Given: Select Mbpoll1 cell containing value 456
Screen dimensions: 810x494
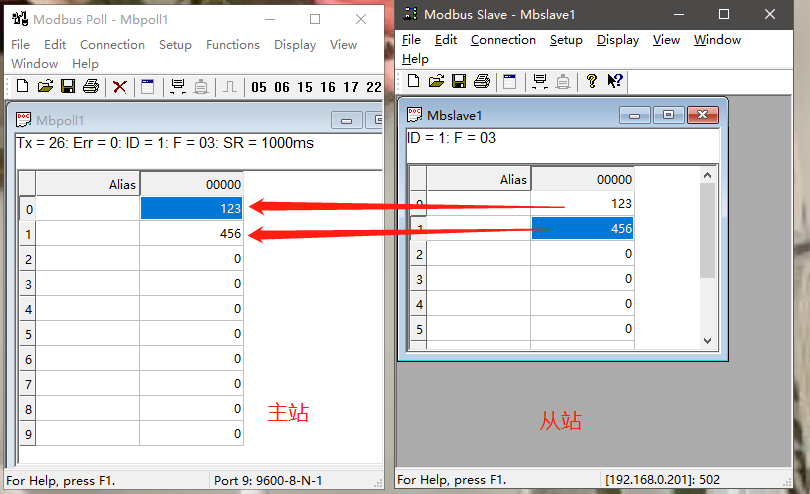Looking at the screenshot, I should click(191, 234).
